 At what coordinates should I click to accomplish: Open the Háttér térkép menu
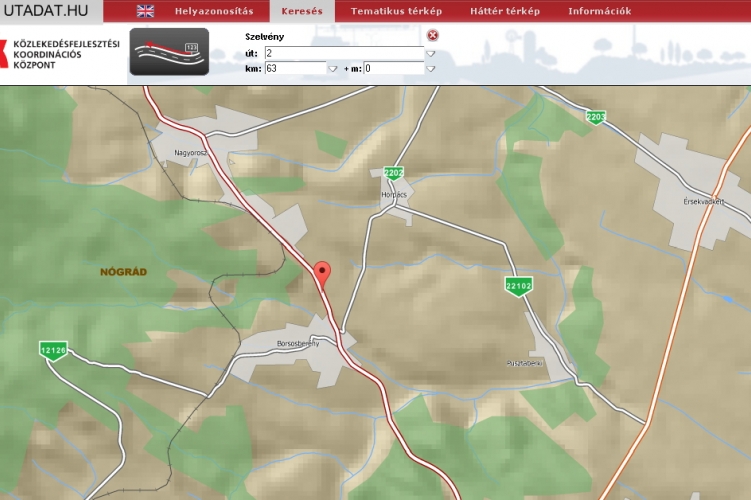[505, 11]
